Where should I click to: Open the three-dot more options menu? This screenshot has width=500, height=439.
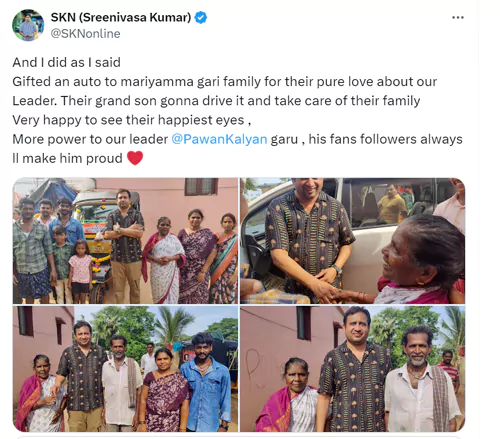[x=458, y=18]
